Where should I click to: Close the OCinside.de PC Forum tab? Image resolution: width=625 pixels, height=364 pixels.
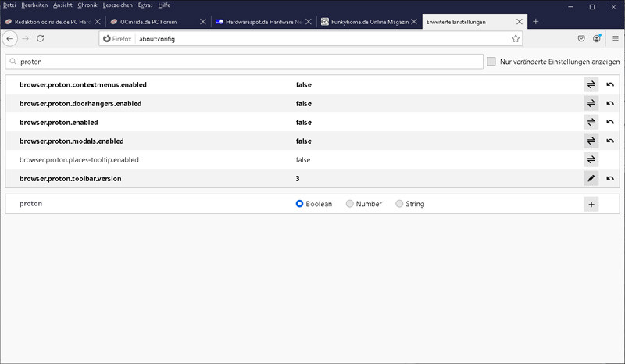203,22
